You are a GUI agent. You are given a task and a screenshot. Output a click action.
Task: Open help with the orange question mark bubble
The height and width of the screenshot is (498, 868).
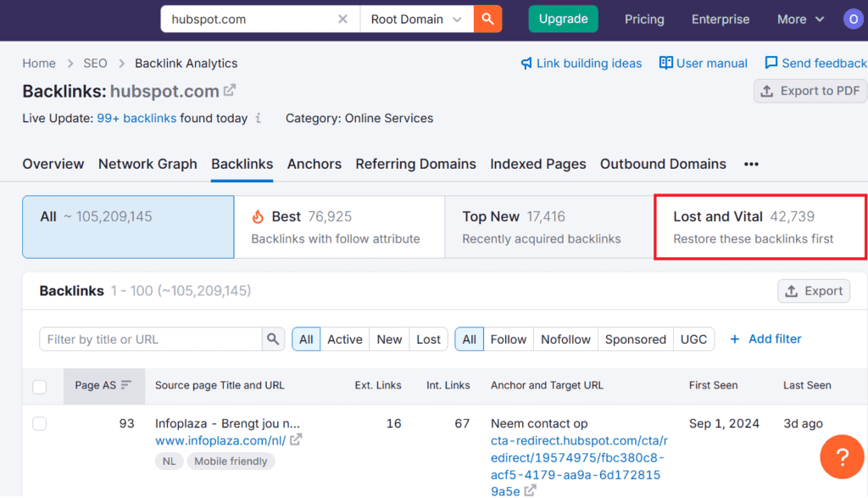coord(842,456)
